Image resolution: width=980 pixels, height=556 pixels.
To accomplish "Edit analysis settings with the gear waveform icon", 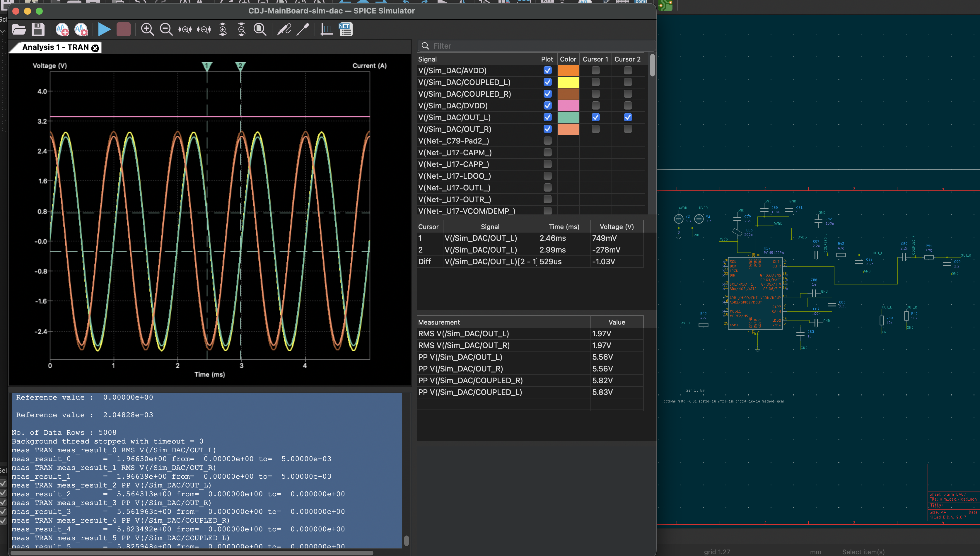I will tap(81, 29).
